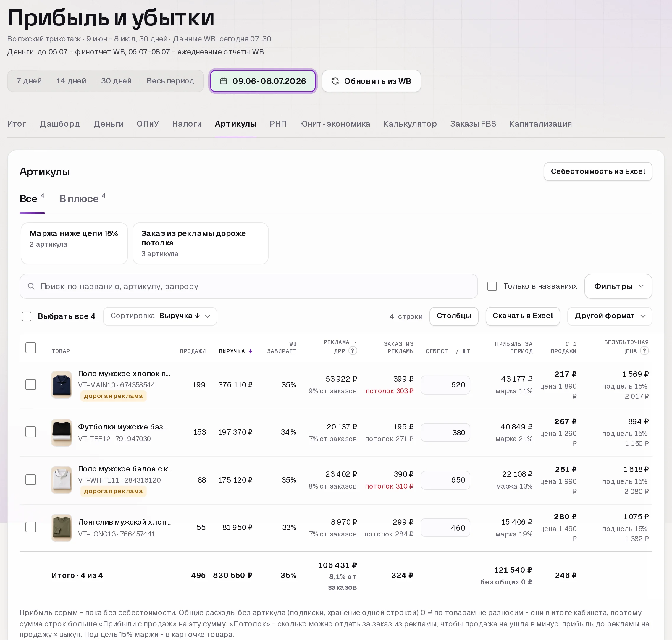672x640 pixels.
Task: Select the VT-MAIN10 row checkbox
Action: tap(31, 384)
